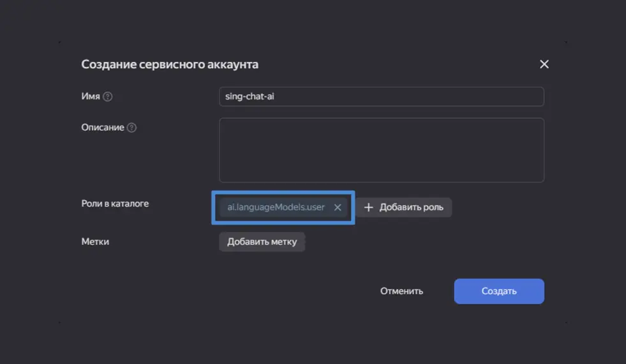Click the Описание field label

[x=102, y=127]
